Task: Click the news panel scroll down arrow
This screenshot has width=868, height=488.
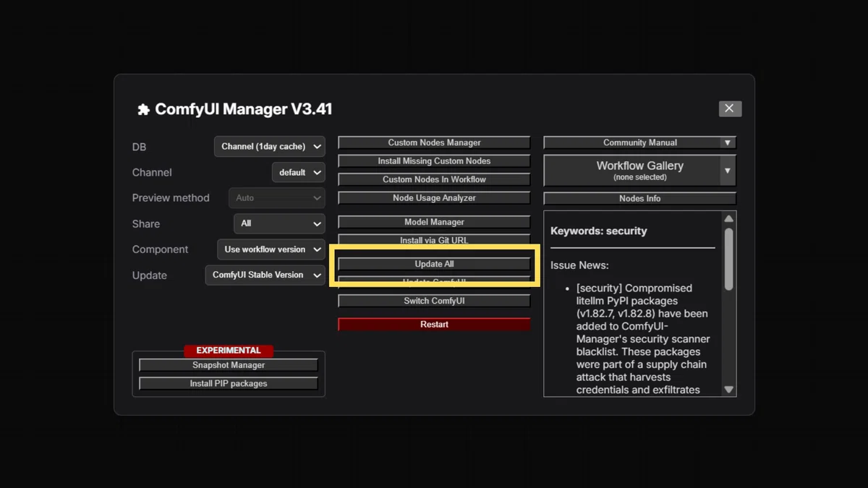Action: pos(729,390)
